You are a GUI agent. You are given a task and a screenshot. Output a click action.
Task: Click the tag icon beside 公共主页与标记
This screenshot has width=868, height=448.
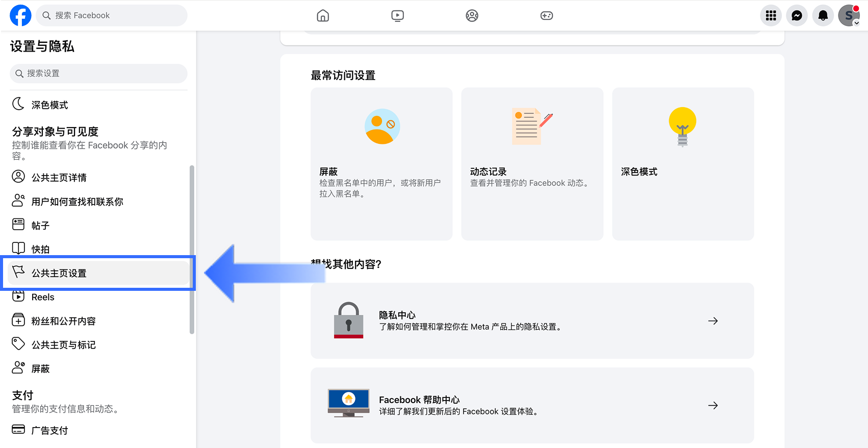point(18,343)
